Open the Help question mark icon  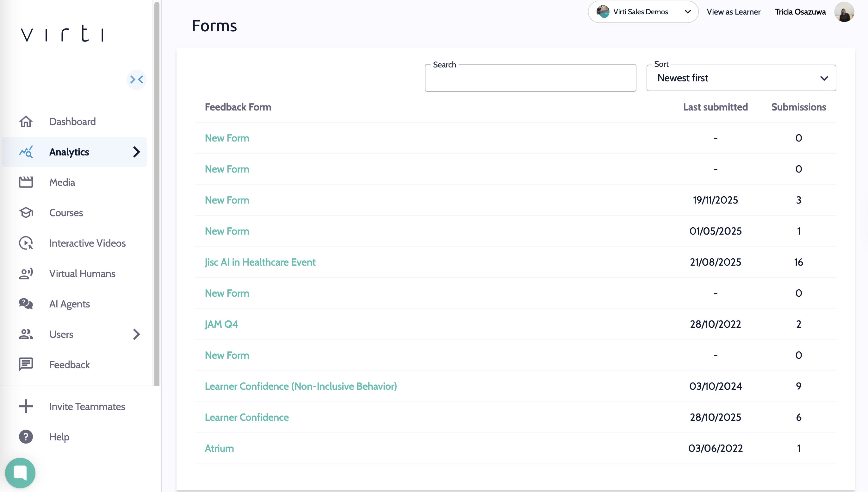[x=26, y=437]
